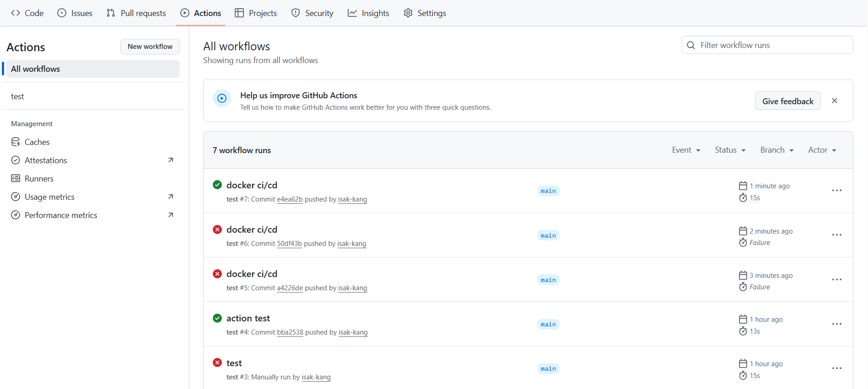868x389 pixels.
Task: Dismiss the GitHub Actions feedback banner
Action: 835,101
